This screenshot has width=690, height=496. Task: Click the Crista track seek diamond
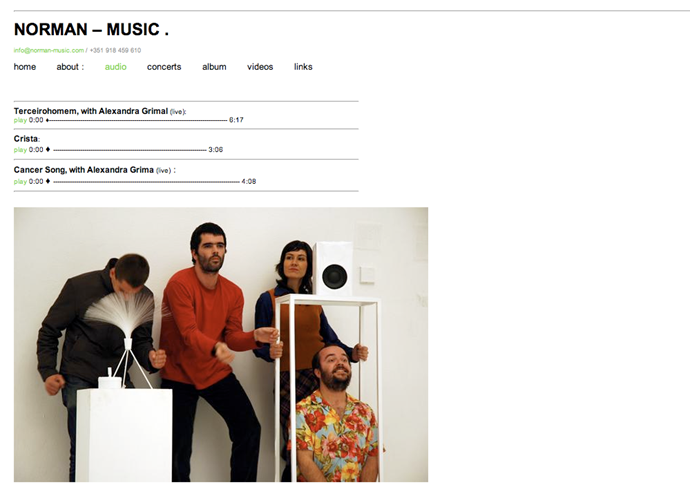(x=48, y=149)
